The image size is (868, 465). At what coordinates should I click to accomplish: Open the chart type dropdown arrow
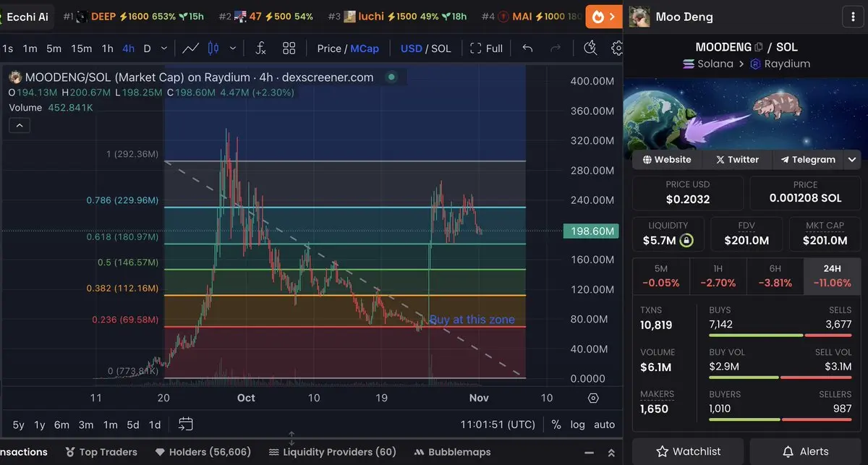coord(232,48)
